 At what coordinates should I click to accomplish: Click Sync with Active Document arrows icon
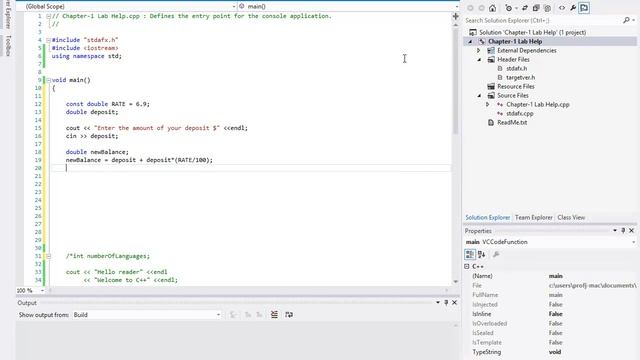pyautogui.click(x=525, y=8)
